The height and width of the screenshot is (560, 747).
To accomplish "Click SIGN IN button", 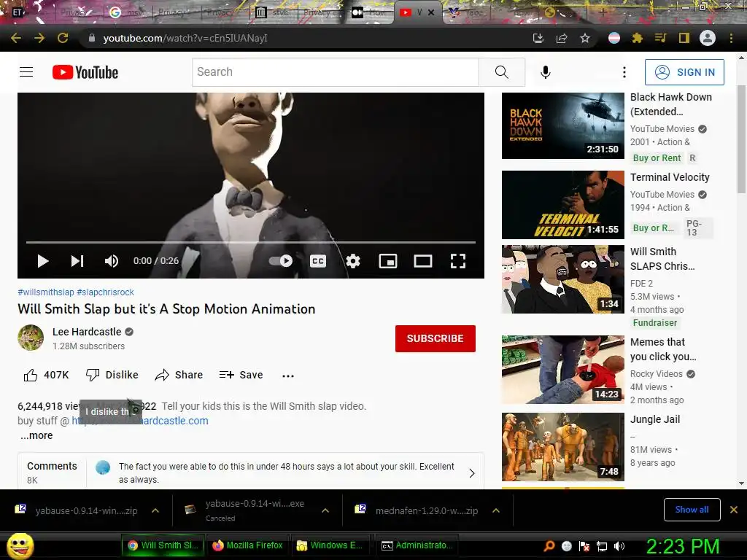I will tap(684, 72).
